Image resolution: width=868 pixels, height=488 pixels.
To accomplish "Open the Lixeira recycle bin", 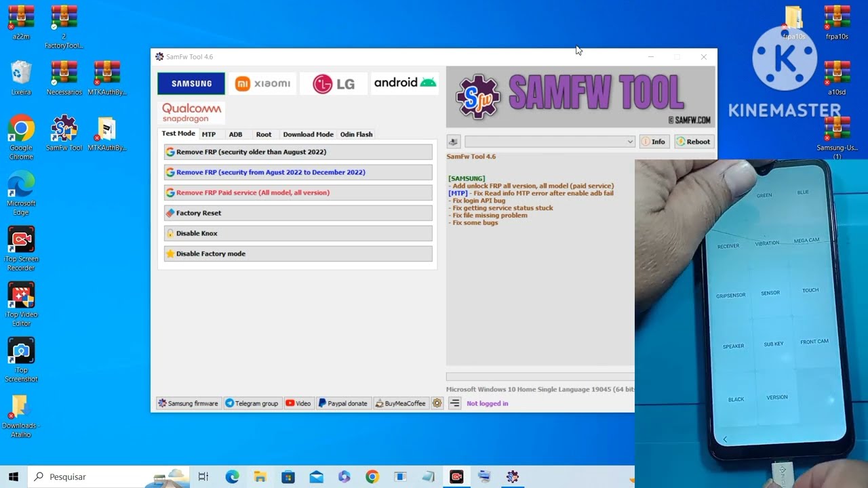I will click(x=21, y=78).
